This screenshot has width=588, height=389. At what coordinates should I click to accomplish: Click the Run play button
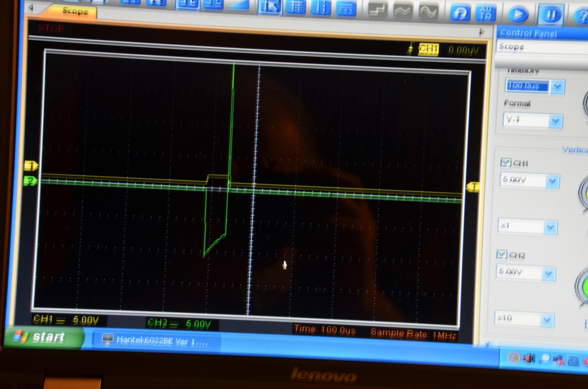pyautogui.click(x=518, y=14)
